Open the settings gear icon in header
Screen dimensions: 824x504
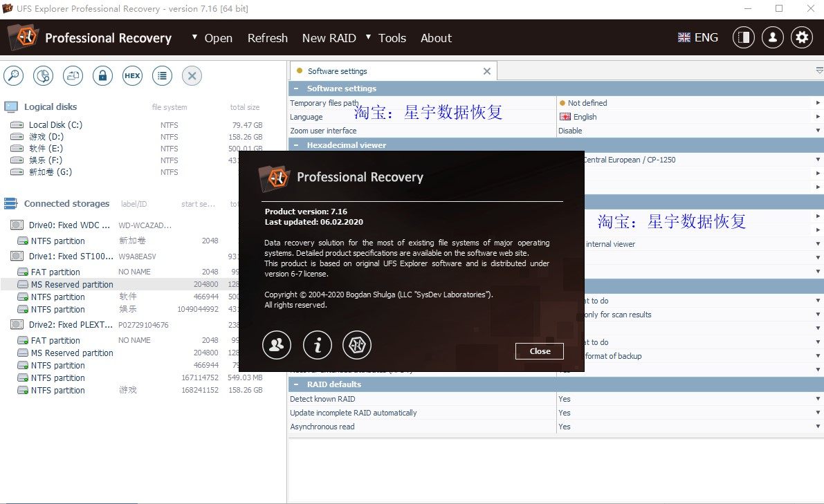pyautogui.click(x=802, y=37)
